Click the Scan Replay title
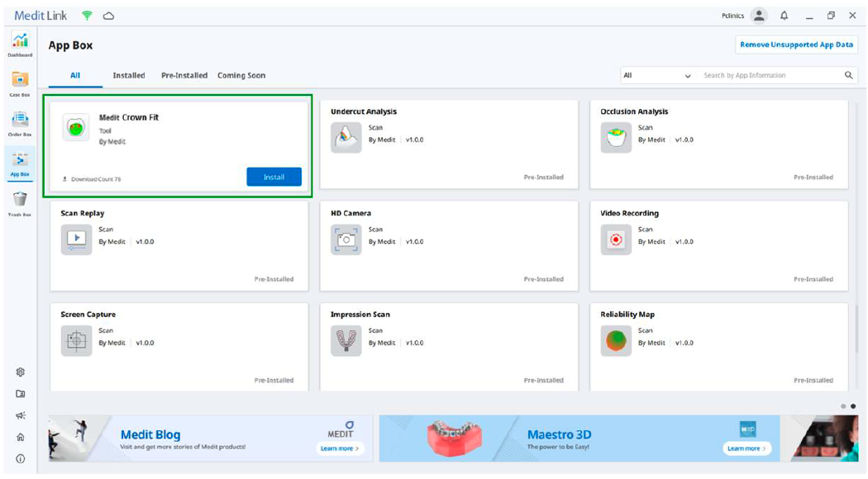The image size is (868, 479). tap(83, 213)
